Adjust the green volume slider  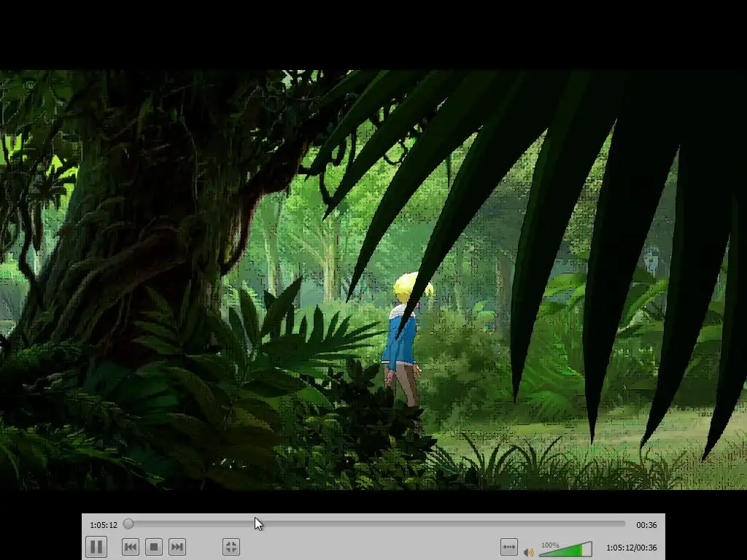point(565,549)
